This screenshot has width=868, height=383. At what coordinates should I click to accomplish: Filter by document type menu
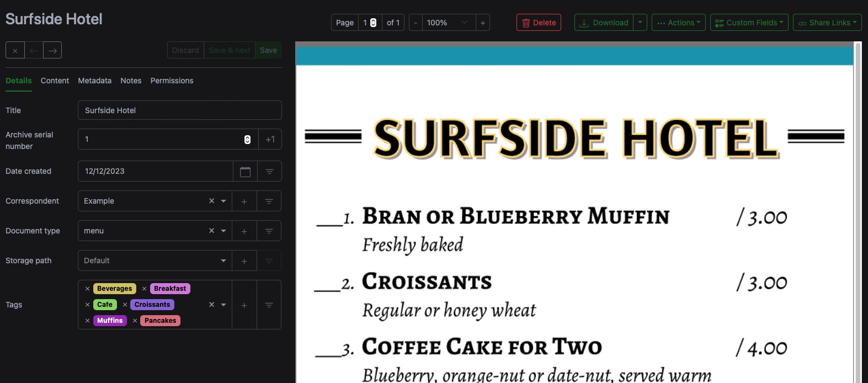tap(269, 231)
